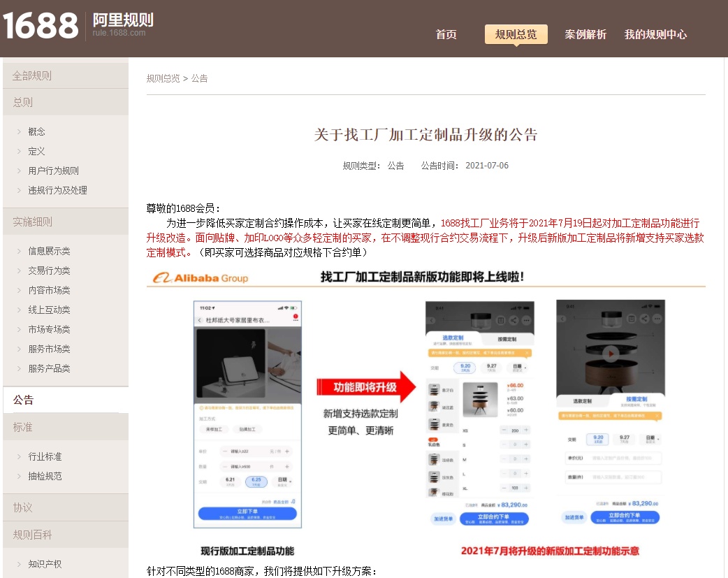This screenshot has width=728, height=578.
Task: Open 行业标准 under the 标准 section
Action: (45, 456)
